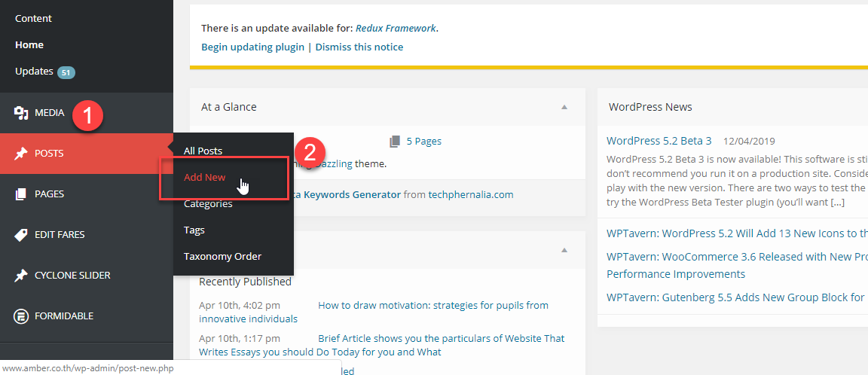Click the 12/04/2019 news date
This screenshot has width=868, height=375.
pos(749,141)
